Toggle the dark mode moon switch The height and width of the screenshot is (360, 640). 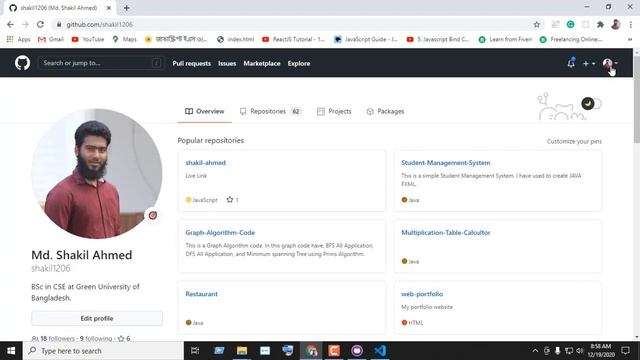[x=591, y=104]
